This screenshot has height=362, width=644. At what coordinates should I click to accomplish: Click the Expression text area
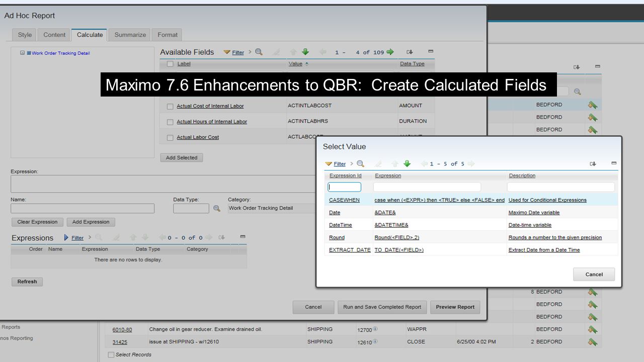(164, 184)
